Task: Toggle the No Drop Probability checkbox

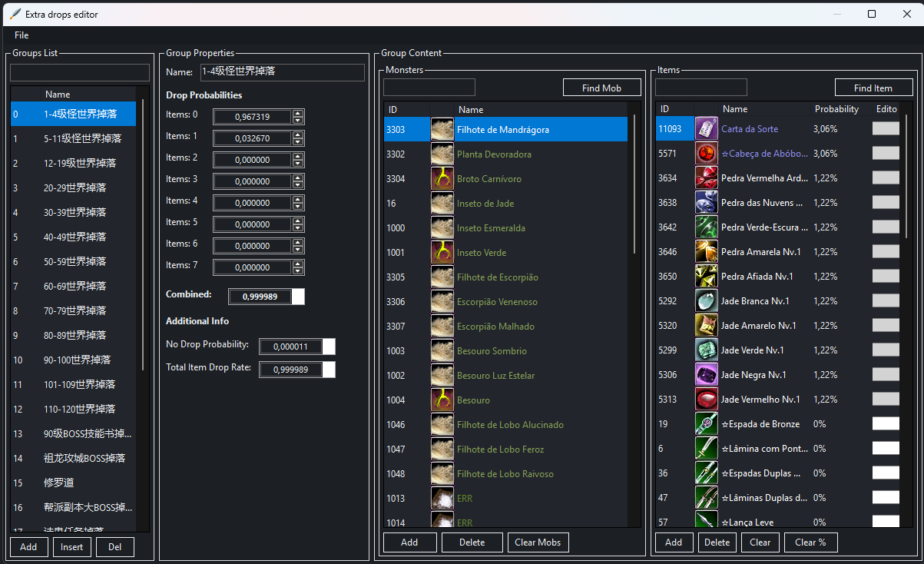Action: click(x=330, y=347)
